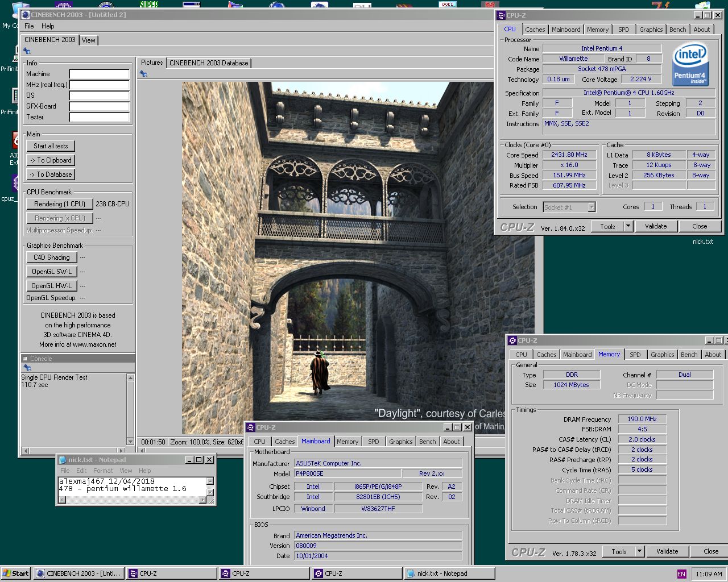The height and width of the screenshot is (582, 728).
Task: Open About tab in top CPU-Z window
Action: coord(701,30)
